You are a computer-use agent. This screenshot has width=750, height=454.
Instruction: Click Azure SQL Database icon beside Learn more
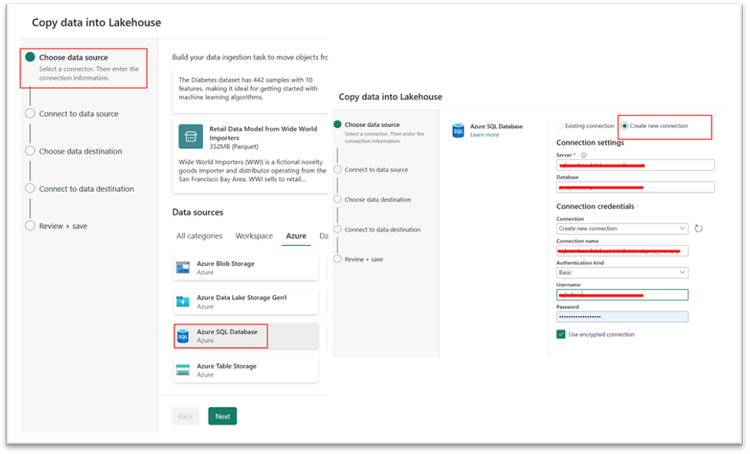[x=458, y=130]
